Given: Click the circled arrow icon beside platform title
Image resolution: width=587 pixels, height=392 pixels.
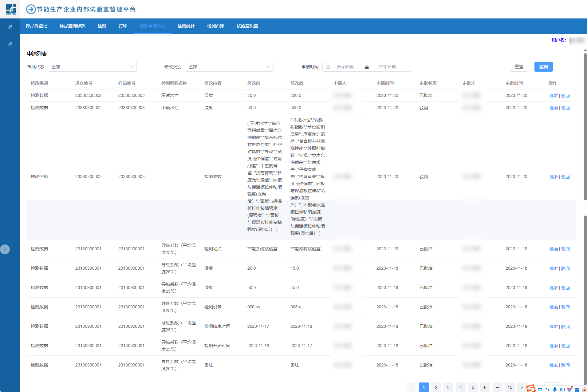Looking at the screenshot, I should (31, 9).
